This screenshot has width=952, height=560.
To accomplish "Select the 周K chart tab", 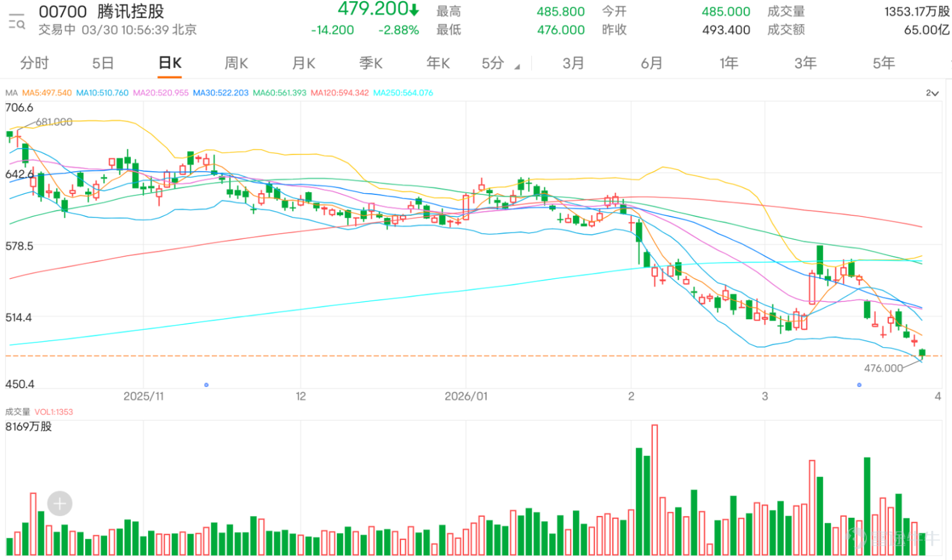I will pyautogui.click(x=236, y=63).
